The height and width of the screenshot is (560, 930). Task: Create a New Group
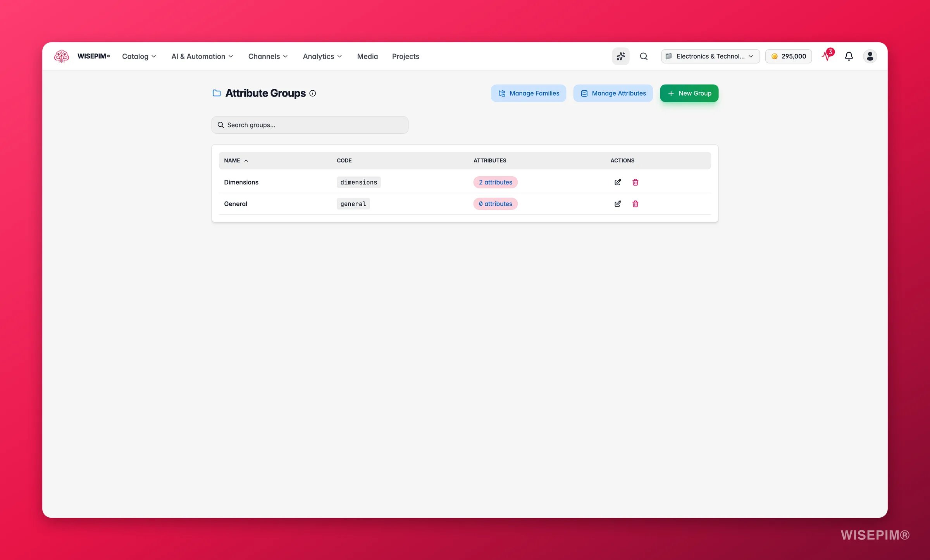(x=689, y=93)
